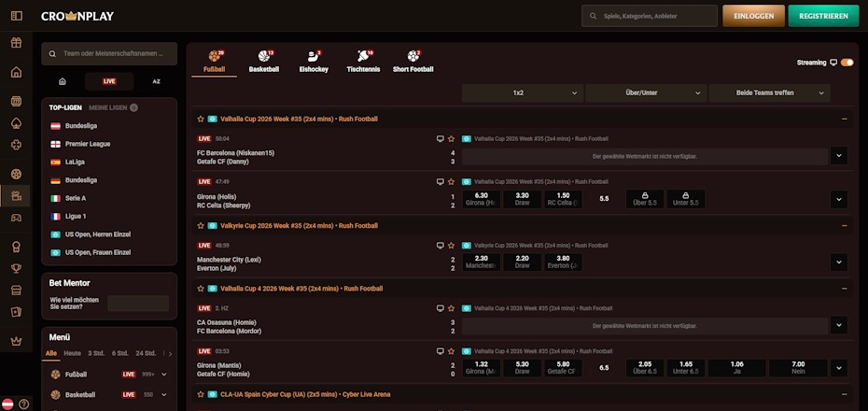Open the Über/Unter market dropdown
Viewport: 868px width, 411px height.
646,93
